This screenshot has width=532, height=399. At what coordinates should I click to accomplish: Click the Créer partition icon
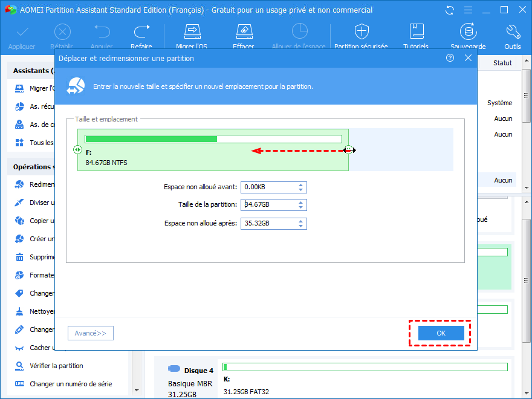(19, 239)
